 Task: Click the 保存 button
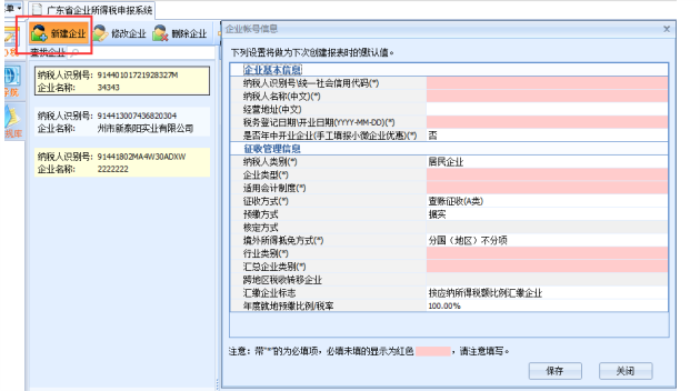pos(555,371)
